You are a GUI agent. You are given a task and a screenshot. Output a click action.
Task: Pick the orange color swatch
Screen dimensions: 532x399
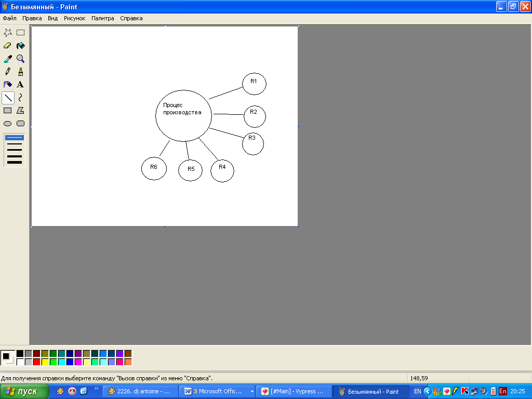click(128, 362)
